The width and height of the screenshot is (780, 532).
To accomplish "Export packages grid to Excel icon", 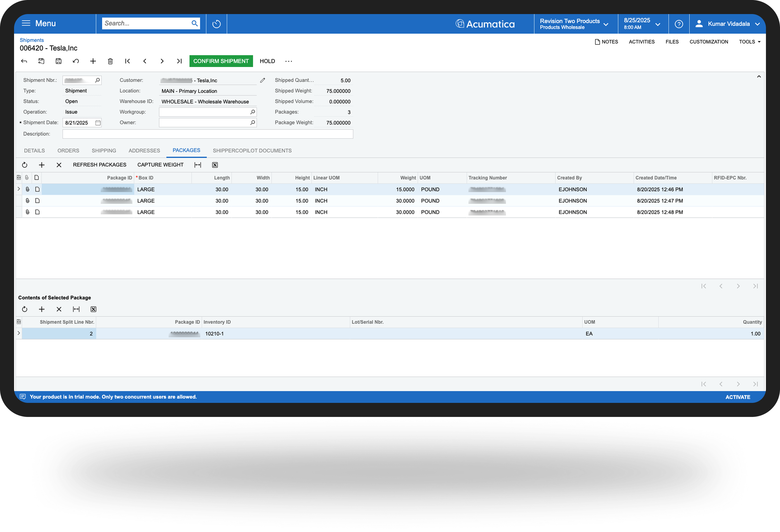I will click(x=215, y=165).
